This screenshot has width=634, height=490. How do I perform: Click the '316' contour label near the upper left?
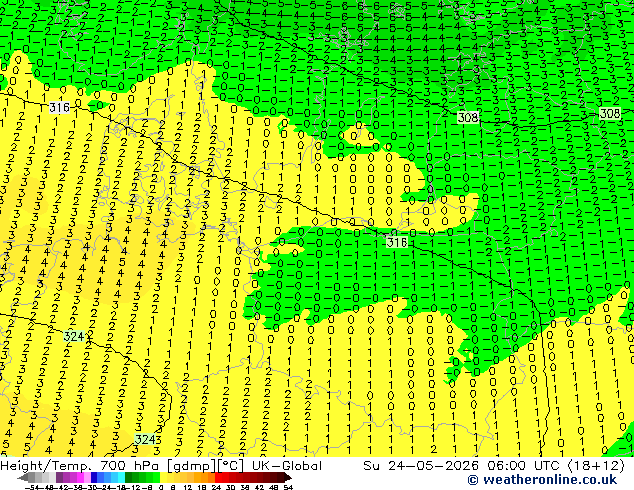tap(59, 107)
